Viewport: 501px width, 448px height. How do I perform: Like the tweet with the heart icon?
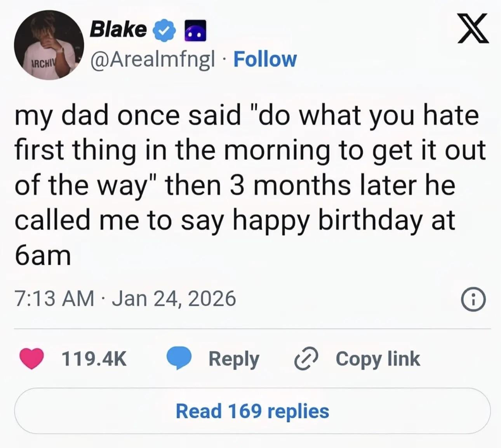pyautogui.click(x=32, y=358)
